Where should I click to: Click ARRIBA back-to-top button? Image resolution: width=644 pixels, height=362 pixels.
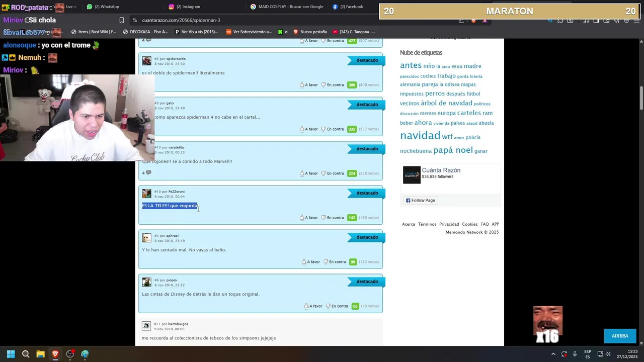[620, 336]
